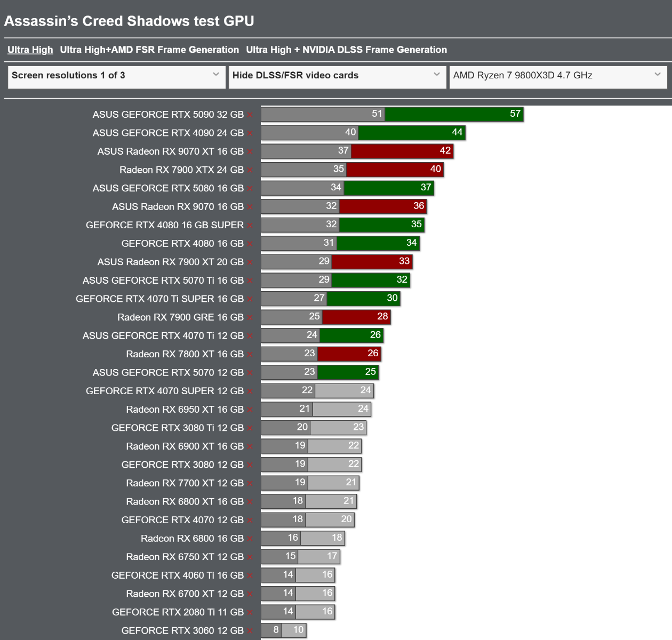The image size is (672, 640).
Task: Select the GEFORCE RTX 4070 12 GB label
Action: (x=182, y=520)
